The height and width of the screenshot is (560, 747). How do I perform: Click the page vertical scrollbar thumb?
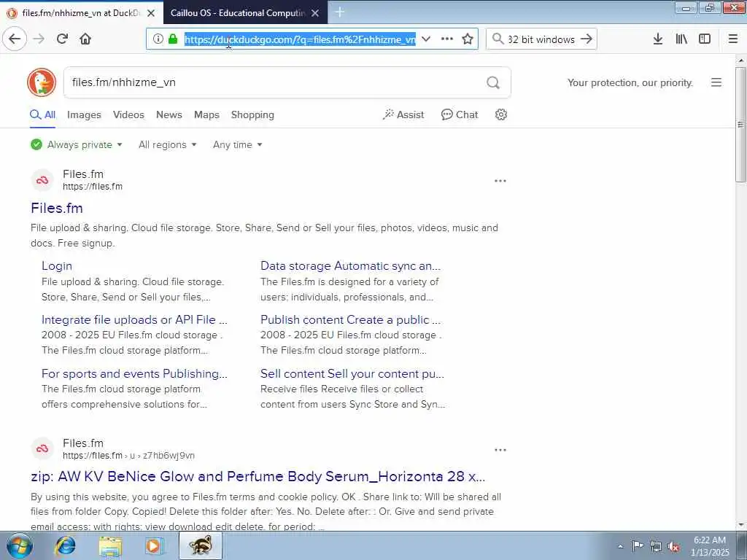740,125
